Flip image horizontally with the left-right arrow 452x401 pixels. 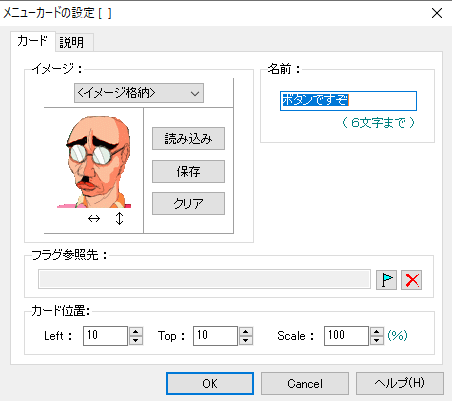click(94, 219)
